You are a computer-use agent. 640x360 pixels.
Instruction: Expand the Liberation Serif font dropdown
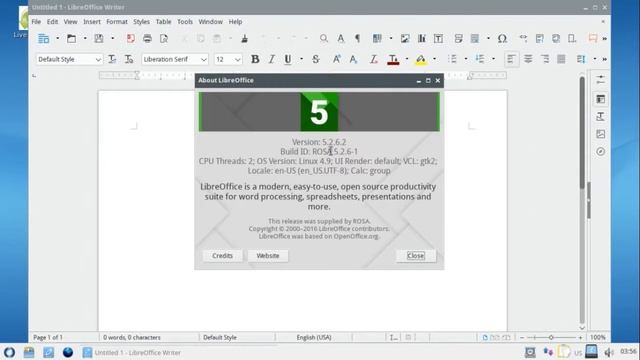[x=204, y=60]
